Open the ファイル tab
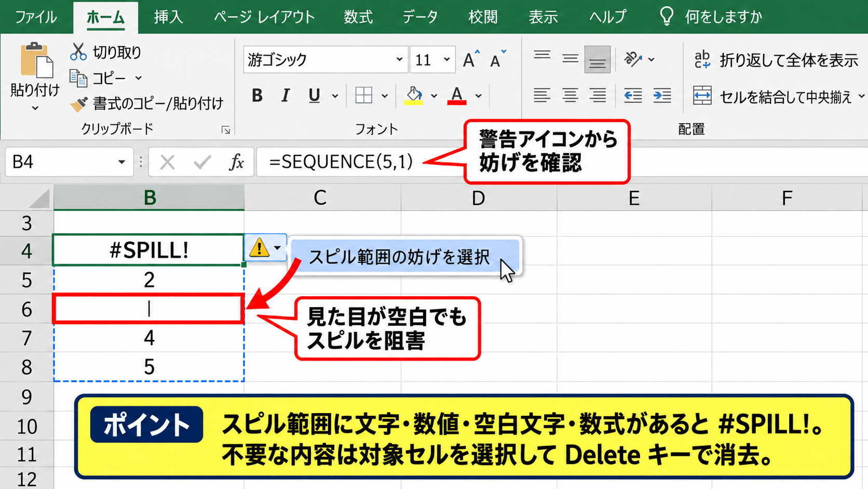Image resolution: width=868 pixels, height=489 pixels. (x=36, y=17)
